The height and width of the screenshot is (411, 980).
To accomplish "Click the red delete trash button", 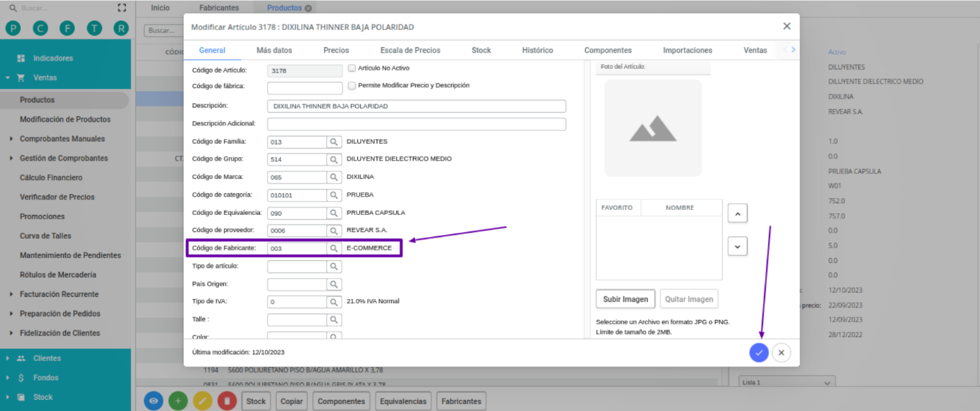I will [x=227, y=401].
